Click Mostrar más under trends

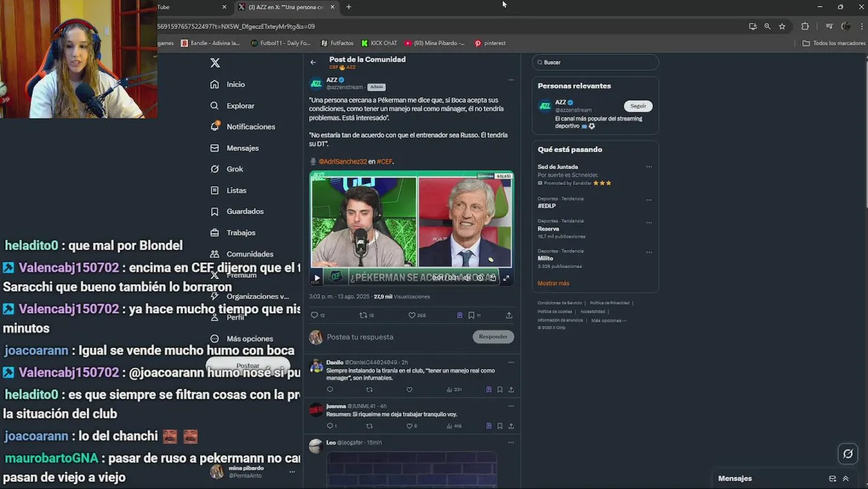(553, 283)
